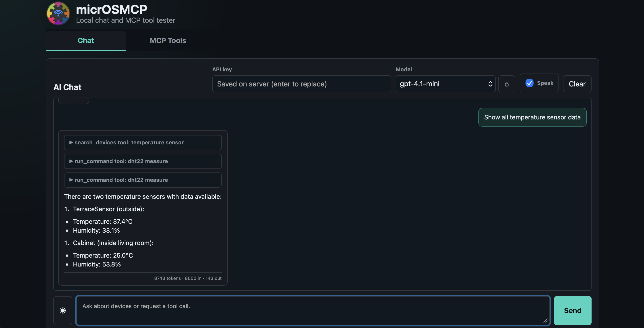Toggle the Speak checkbox
The height and width of the screenshot is (328, 644).
pos(529,83)
